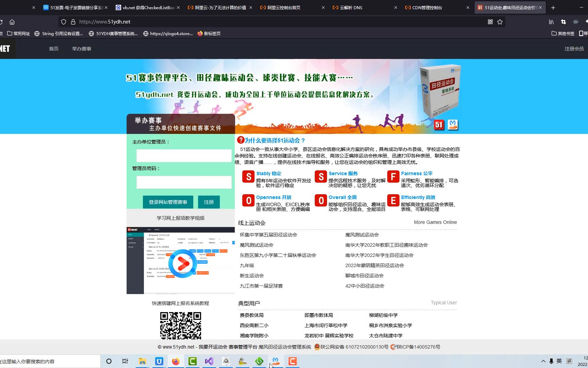Open the 举办赛事 navigation menu item
Viewport: 588px width, 368px height.
81,48
